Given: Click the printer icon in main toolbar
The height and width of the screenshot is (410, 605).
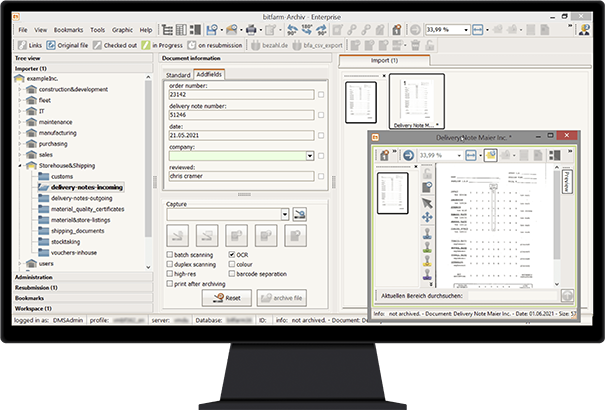Looking at the screenshot, I should click(x=251, y=30).
